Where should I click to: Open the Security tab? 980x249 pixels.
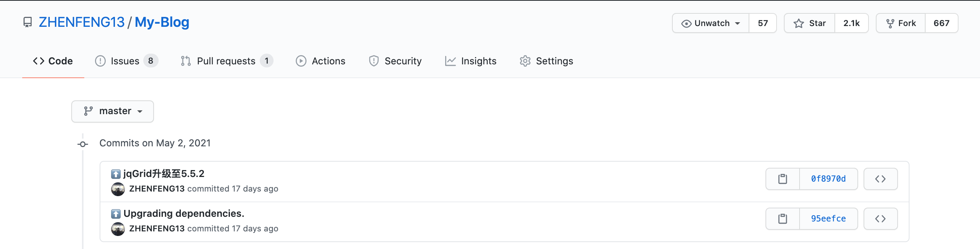pyautogui.click(x=395, y=61)
